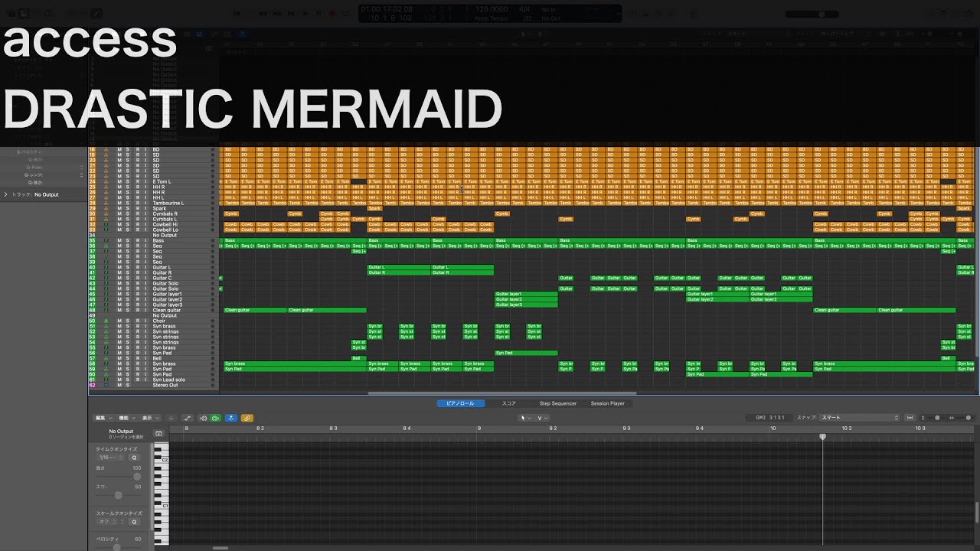Open the 機能 menu in piano roll
This screenshot has width=980, height=551.
coord(127,418)
